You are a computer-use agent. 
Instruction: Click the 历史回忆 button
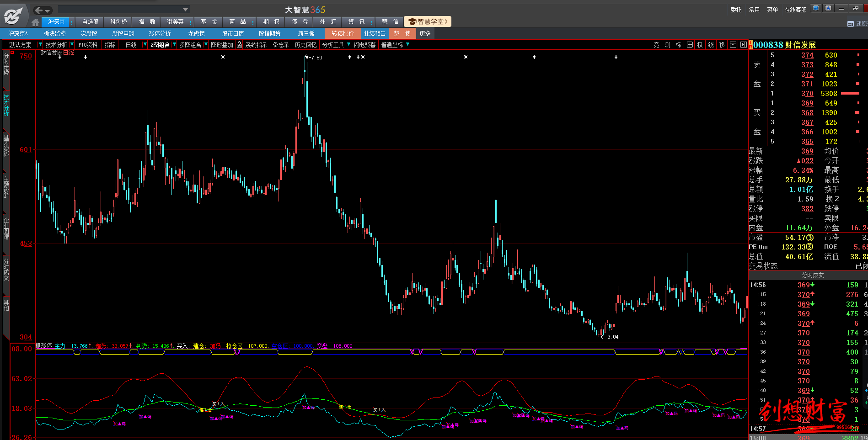[305, 45]
